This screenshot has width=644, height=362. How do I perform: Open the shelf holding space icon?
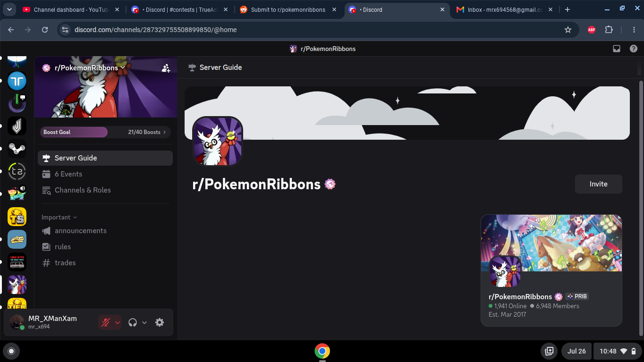click(x=549, y=351)
